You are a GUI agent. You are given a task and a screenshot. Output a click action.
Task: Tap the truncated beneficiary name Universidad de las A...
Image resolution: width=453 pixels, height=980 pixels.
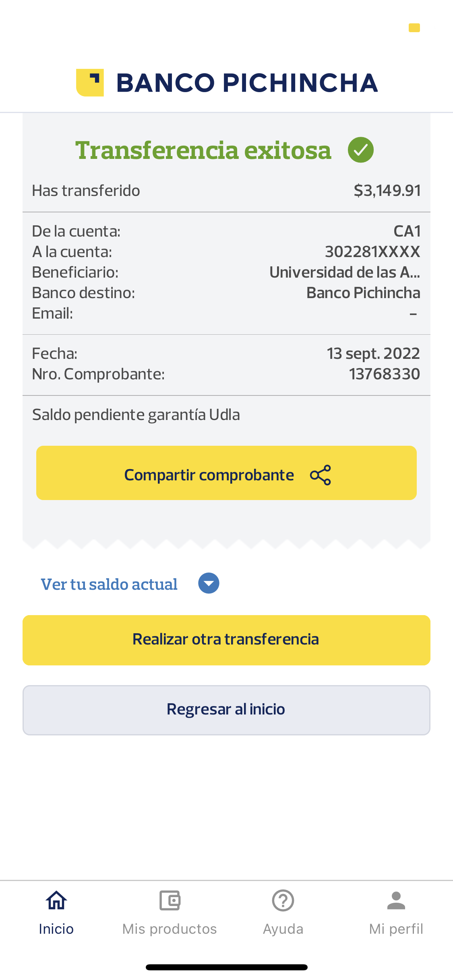pyautogui.click(x=345, y=272)
